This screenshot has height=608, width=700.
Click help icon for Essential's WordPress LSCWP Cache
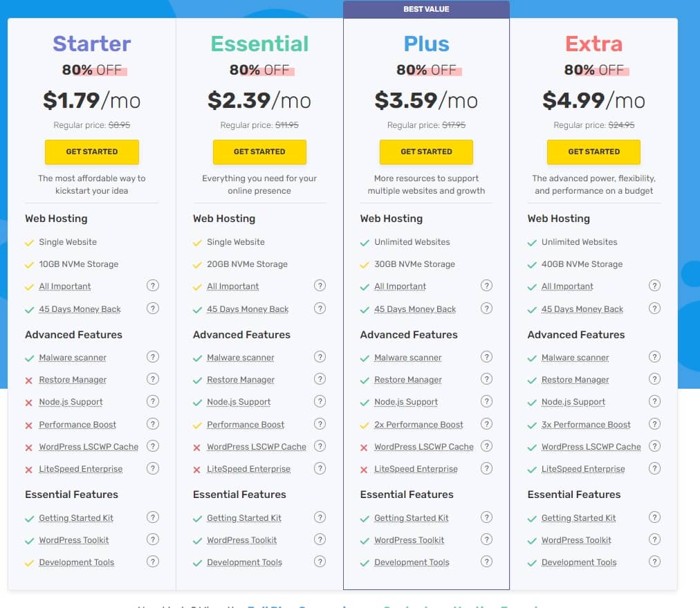coord(320,446)
